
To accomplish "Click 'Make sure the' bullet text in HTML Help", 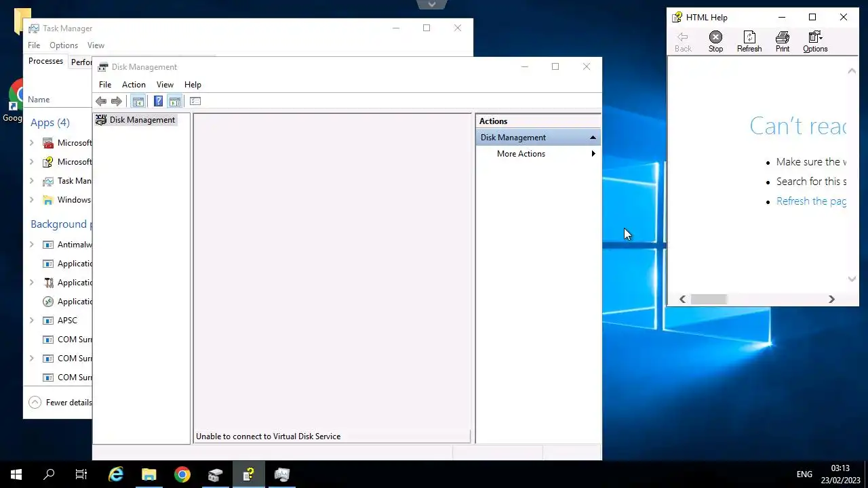I will (811, 162).
